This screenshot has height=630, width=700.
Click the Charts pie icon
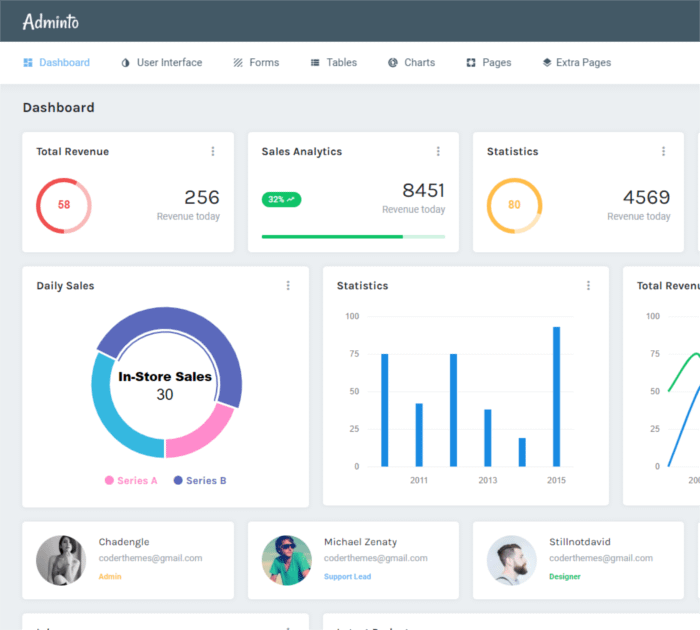[x=393, y=63]
